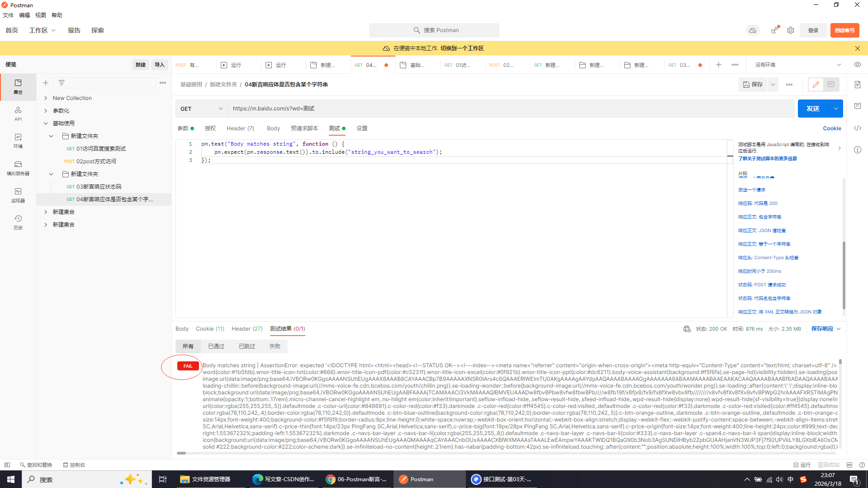Viewport: 868px width, 488px height.
Task: Open request info icon in right sidebar
Action: [x=858, y=150]
